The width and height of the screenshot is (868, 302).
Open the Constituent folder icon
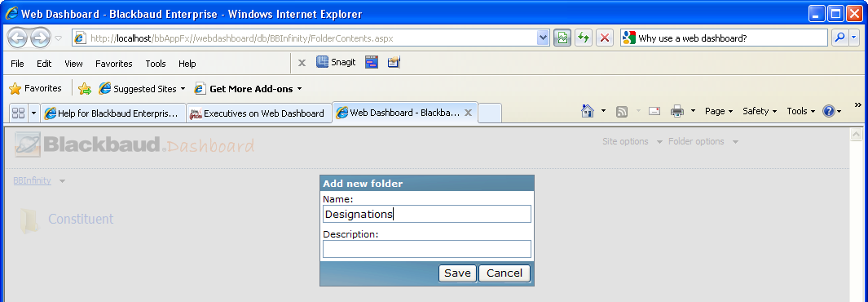(29, 220)
